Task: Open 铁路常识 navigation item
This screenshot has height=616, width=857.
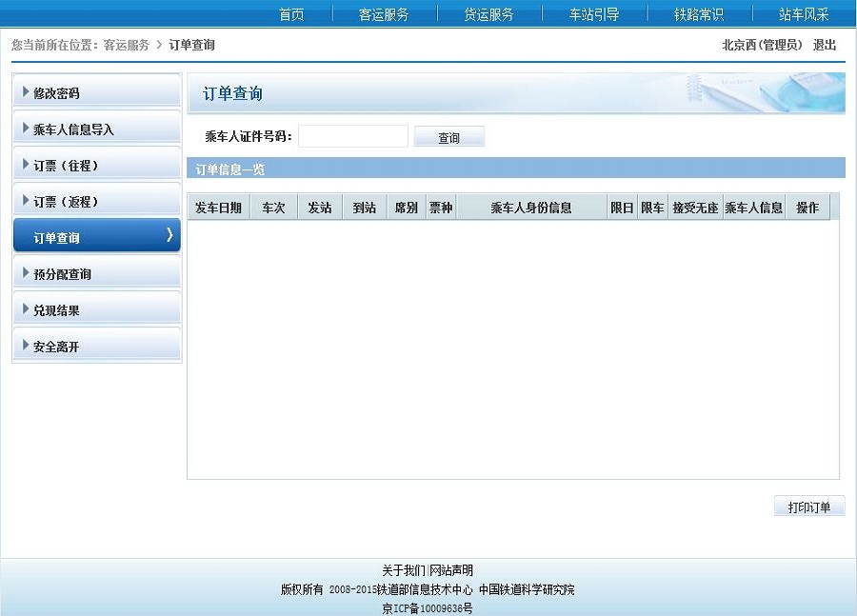Action: [699, 14]
